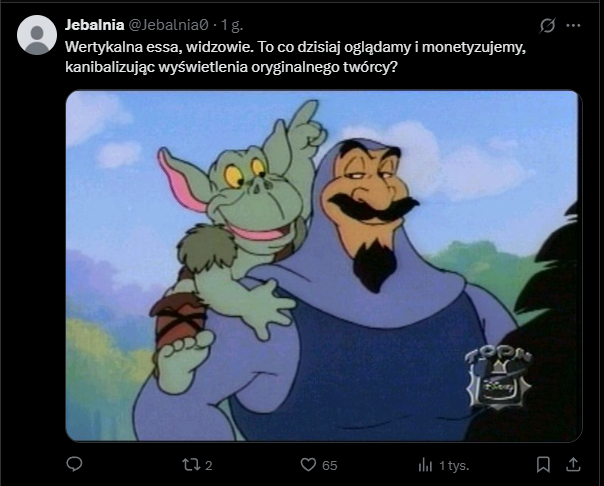Repost the tweet via retweet icon

point(191,465)
